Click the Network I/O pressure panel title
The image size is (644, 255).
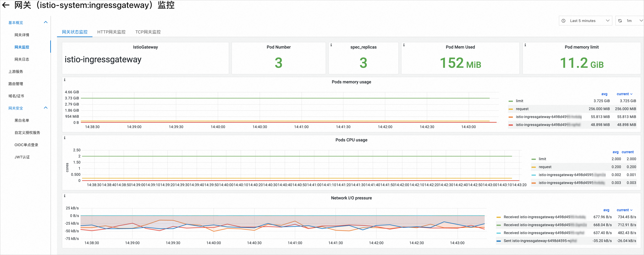[x=351, y=198]
